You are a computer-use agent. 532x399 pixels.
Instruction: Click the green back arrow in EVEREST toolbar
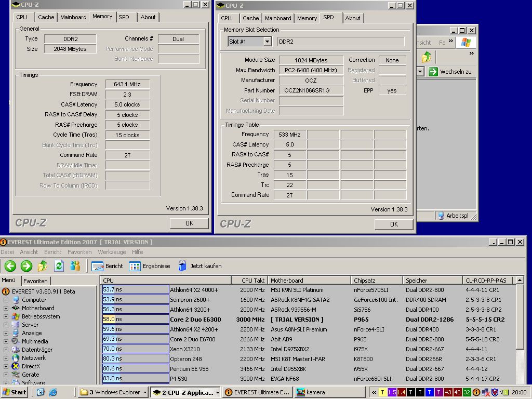(10, 266)
